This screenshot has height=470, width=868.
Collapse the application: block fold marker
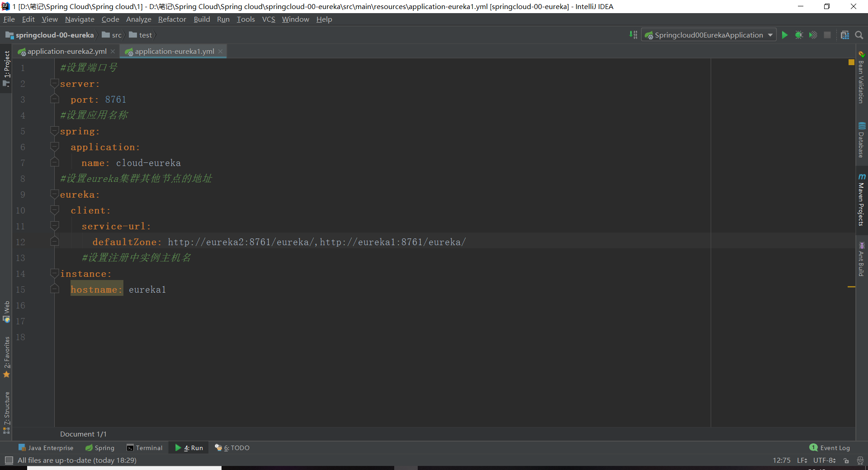[55, 147]
